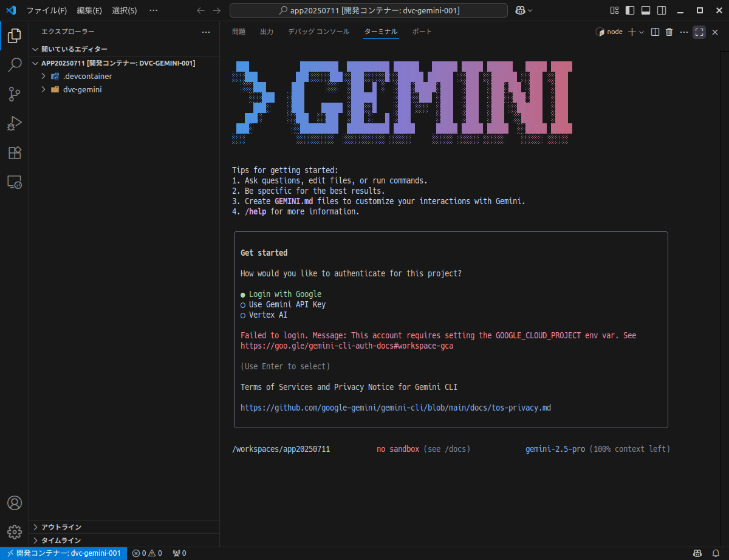
Task: Open the tos-privacy.md GitHub link
Action: pyautogui.click(x=395, y=408)
